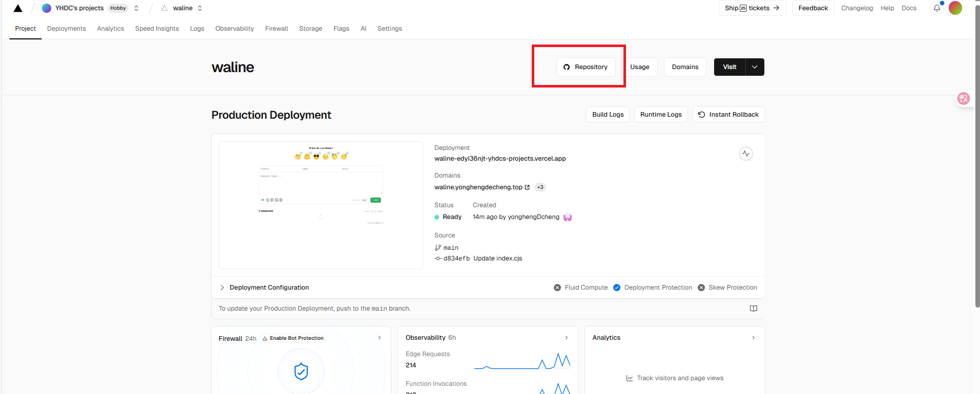Open the GitHub Repository button

click(x=586, y=67)
